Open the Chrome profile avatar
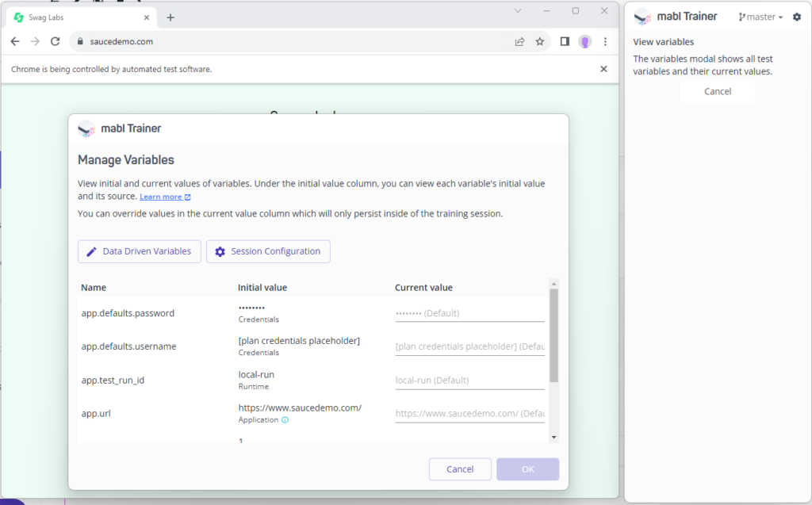Screen dimensions: 812x505 click(584, 41)
